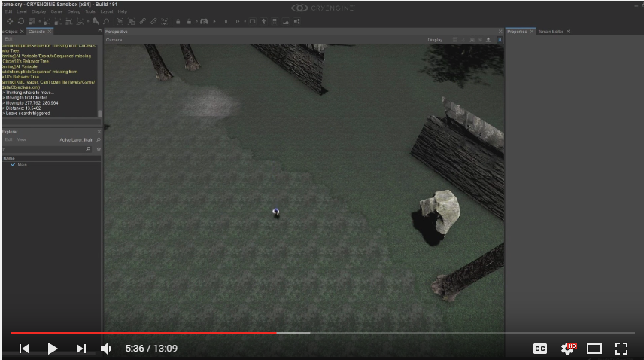Open Camera menu in Perspective viewport
644x360 pixels.
[114, 40]
